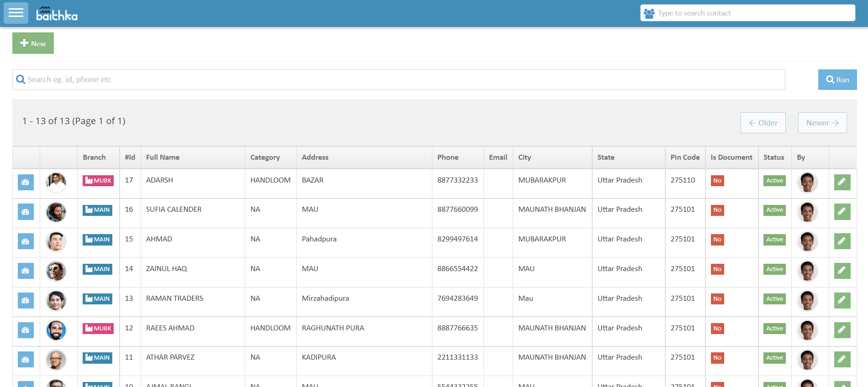
Task: Open dashboard icon for ZAINUL HAQ row
Action: pyautogui.click(x=26, y=271)
